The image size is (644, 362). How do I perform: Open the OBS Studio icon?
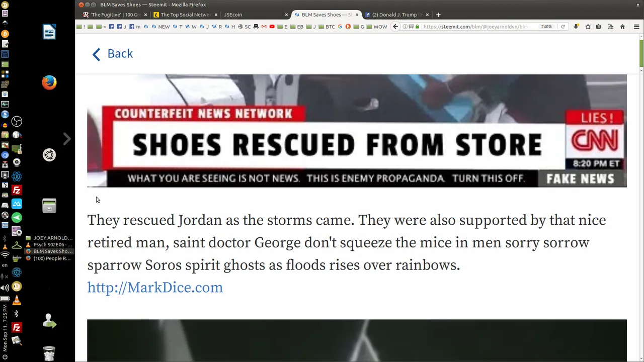coord(17,121)
